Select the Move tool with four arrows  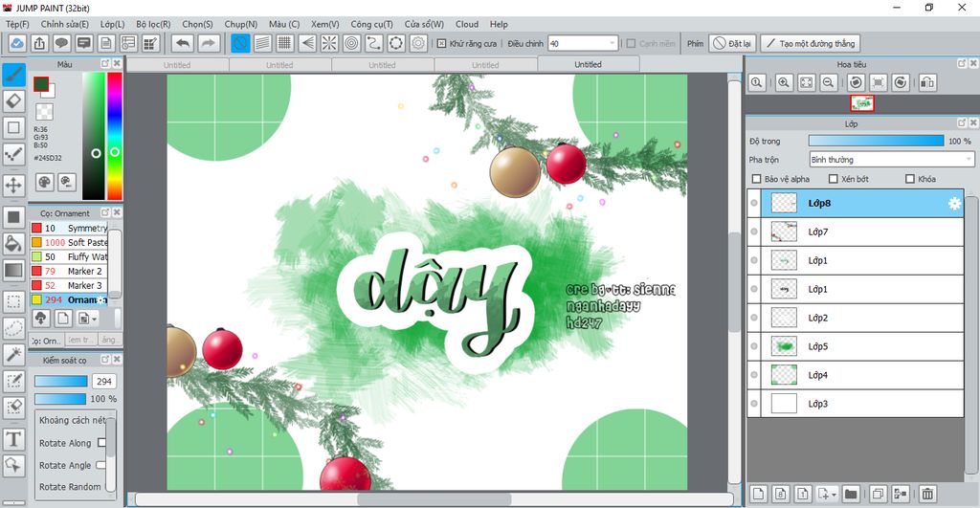coord(13,185)
